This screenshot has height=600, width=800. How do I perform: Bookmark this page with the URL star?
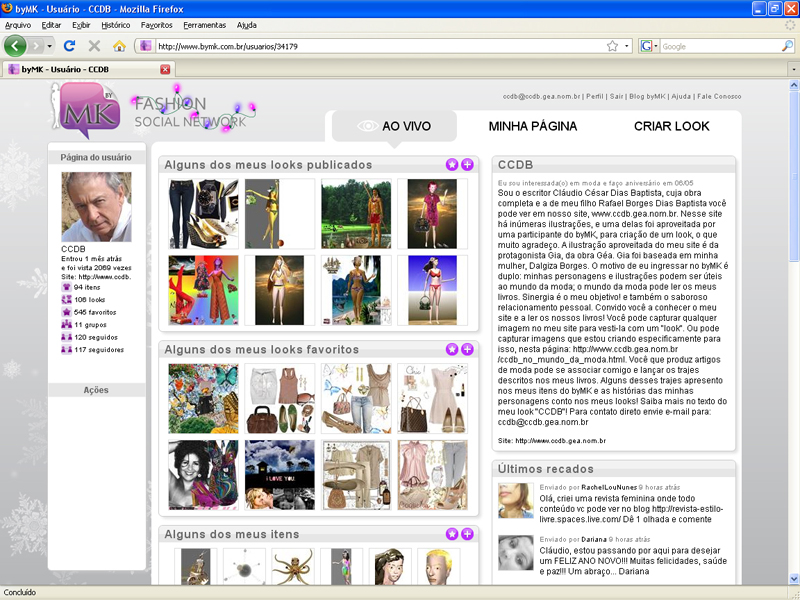611,46
